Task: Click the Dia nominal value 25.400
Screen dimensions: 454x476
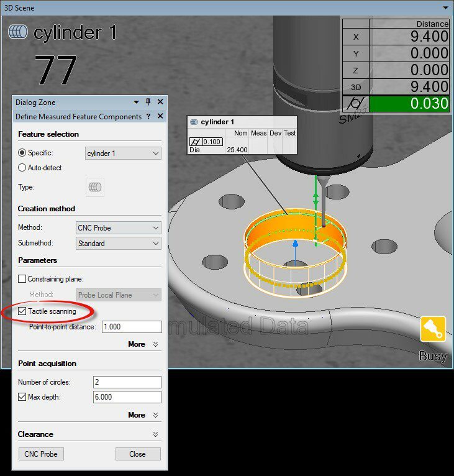Action: pyautogui.click(x=237, y=150)
